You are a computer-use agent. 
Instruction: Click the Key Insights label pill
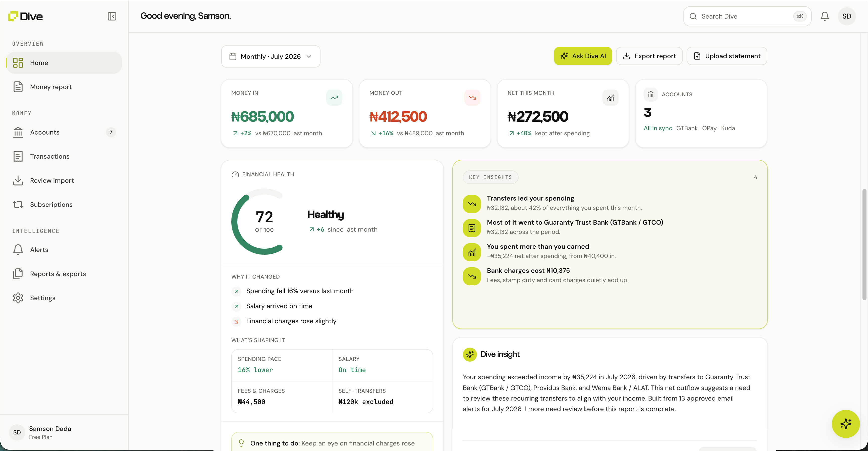point(490,177)
